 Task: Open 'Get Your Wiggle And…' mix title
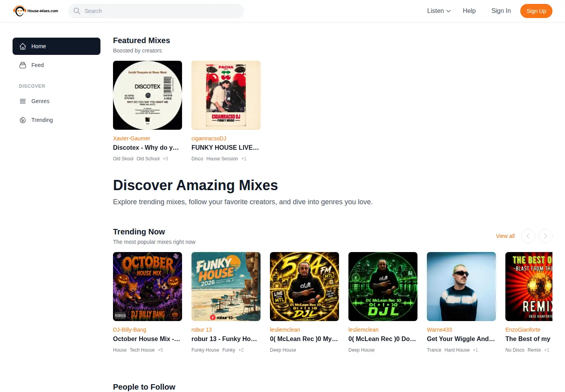click(461, 339)
